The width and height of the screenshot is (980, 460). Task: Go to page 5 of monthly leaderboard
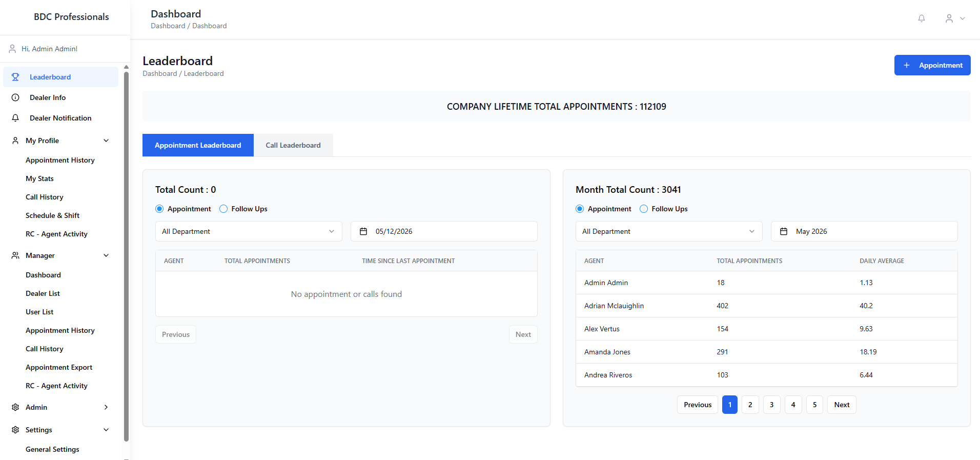815,405
